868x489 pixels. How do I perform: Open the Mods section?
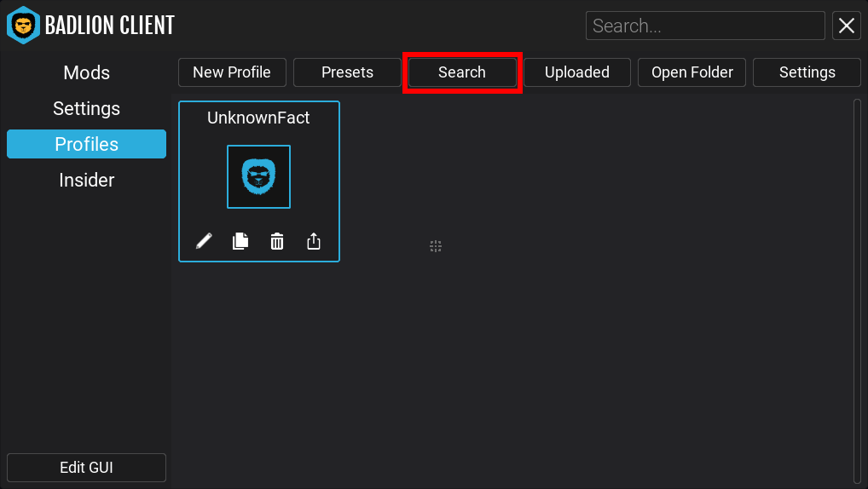click(86, 72)
